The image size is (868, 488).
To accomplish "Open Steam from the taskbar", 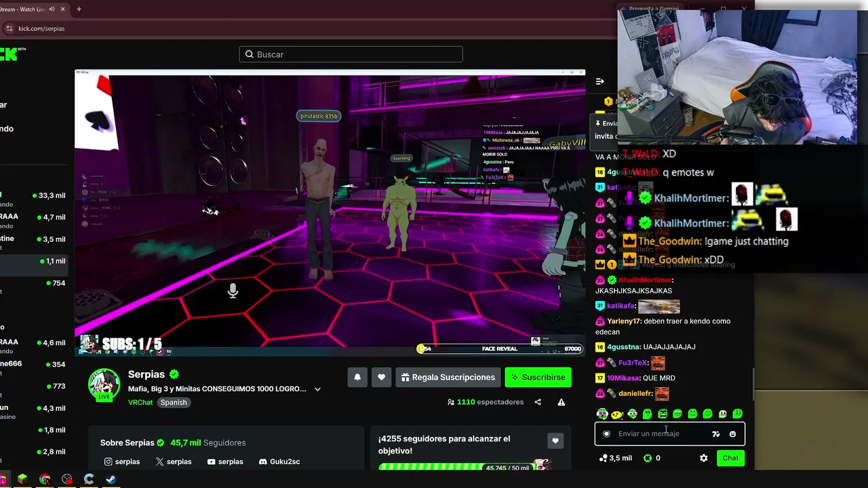I will tap(111, 479).
